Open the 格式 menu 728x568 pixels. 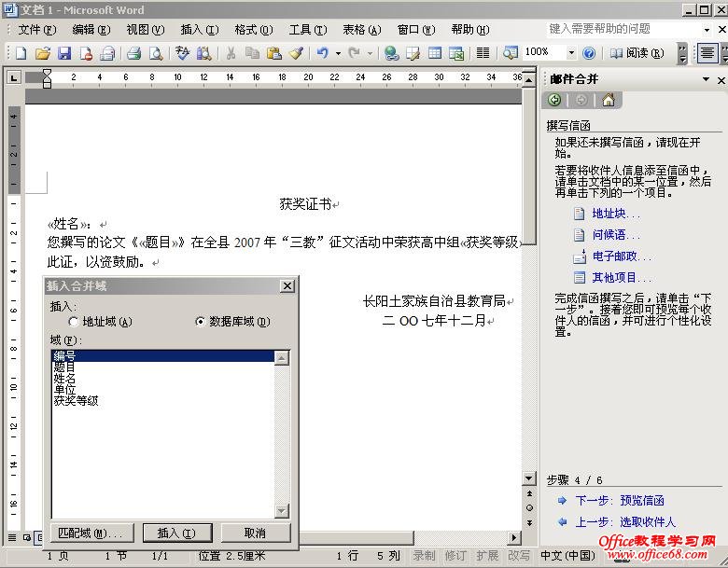[254, 30]
